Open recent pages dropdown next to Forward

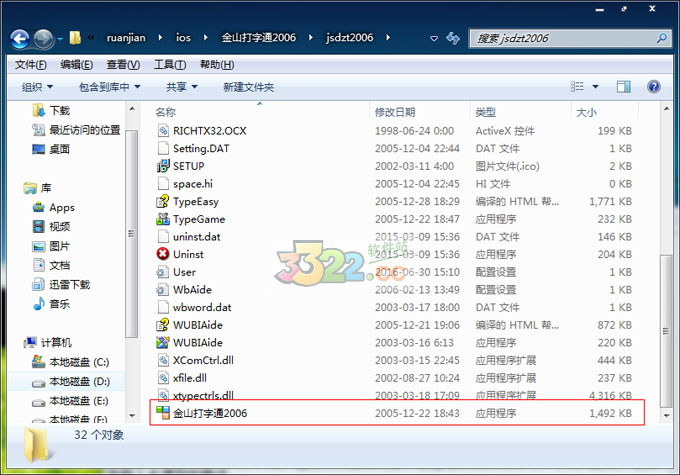[60, 39]
